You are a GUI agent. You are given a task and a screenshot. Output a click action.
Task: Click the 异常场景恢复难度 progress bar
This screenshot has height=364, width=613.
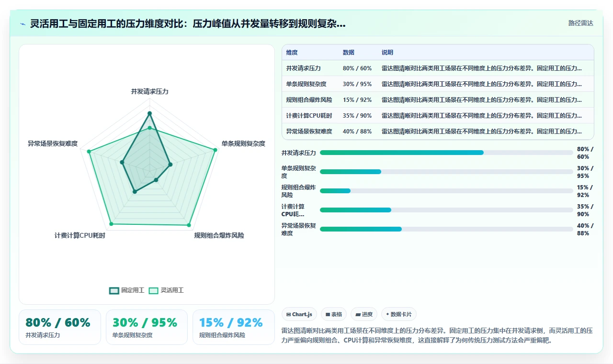[446, 229]
